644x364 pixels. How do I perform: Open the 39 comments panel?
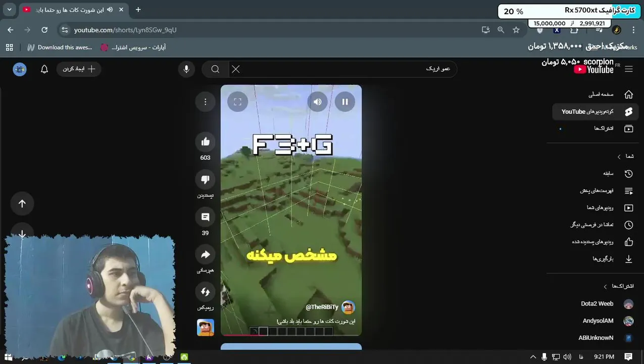[205, 217]
